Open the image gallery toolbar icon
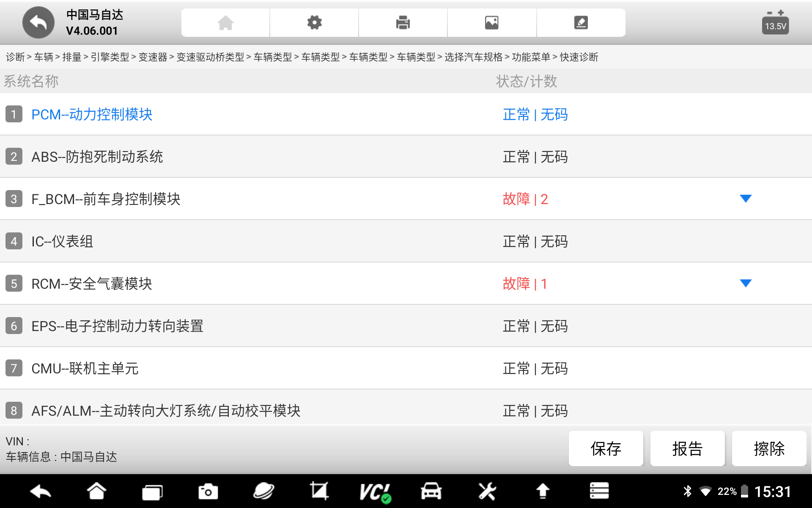This screenshot has width=812, height=508. coord(491,23)
